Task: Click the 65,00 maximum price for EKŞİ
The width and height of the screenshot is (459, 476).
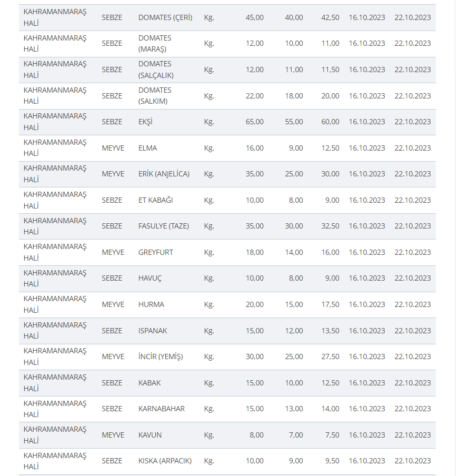Action: (x=254, y=122)
